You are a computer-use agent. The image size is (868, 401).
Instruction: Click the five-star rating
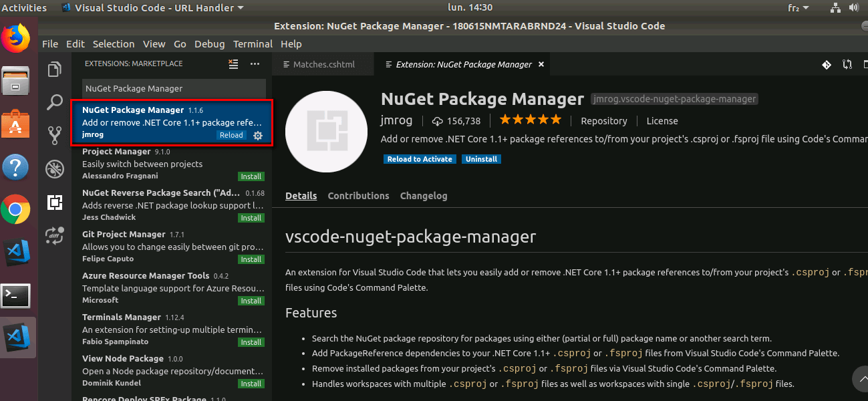pyautogui.click(x=531, y=120)
